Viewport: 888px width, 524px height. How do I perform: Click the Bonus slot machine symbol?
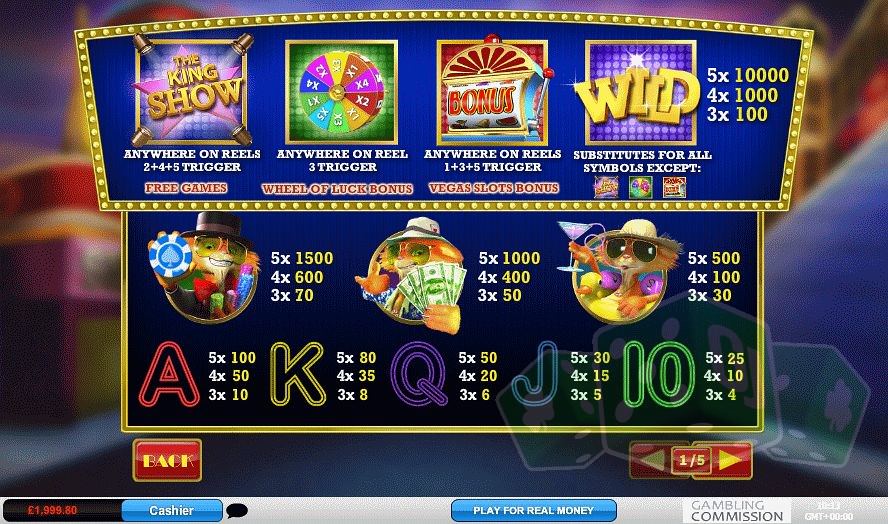(x=493, y=90)
